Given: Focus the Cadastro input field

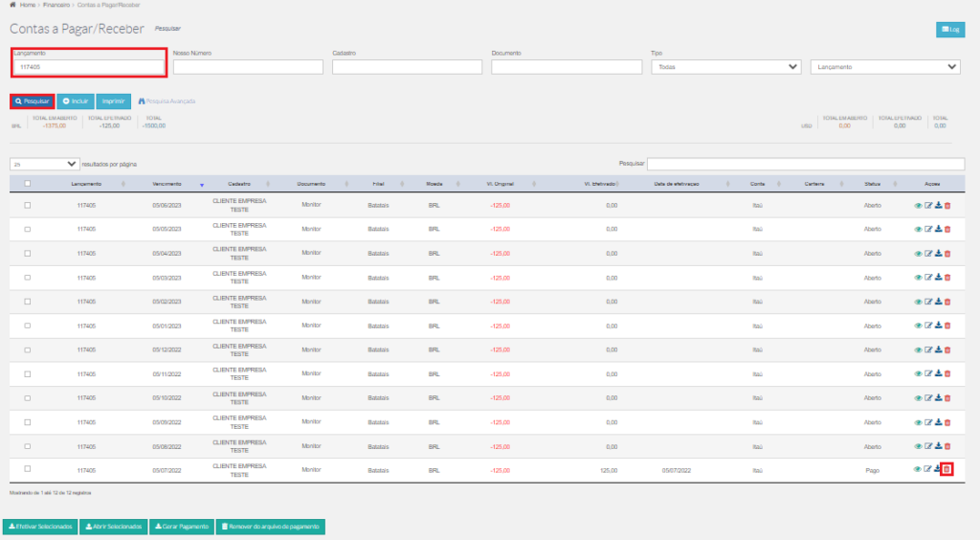Looking at the screenshot, I should click(407, 67).
